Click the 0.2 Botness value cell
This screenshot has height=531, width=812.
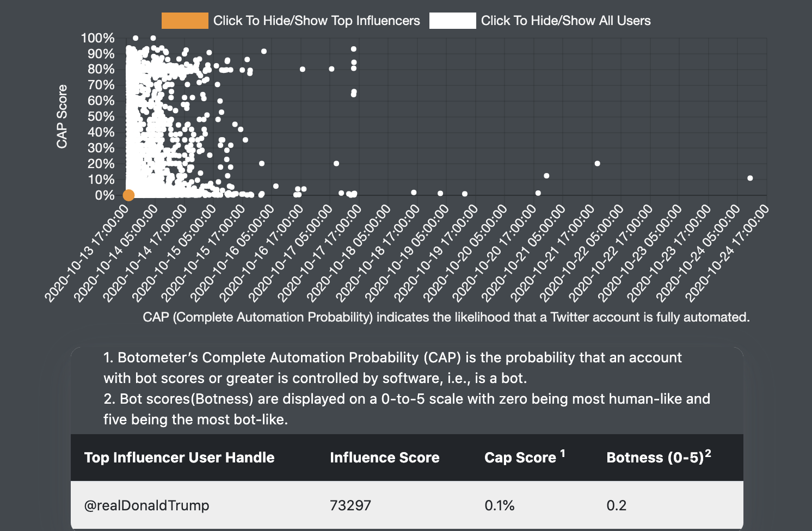coord(616,505)
